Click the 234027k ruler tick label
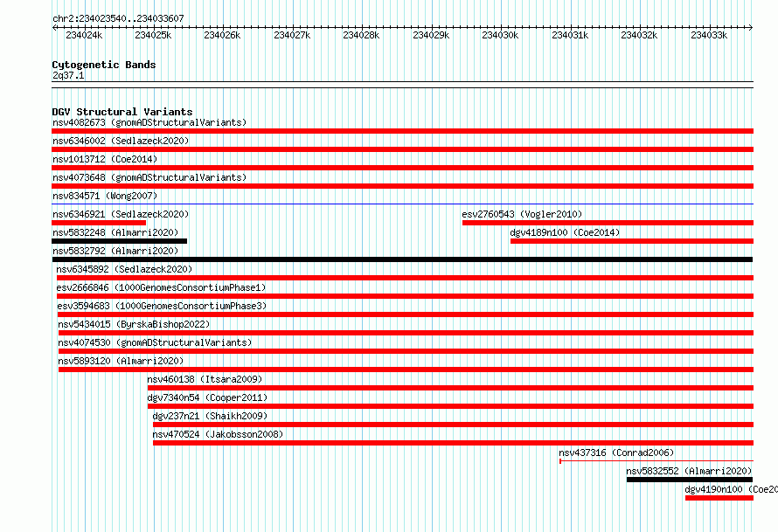The image size is (778, 532). (292, 35)
